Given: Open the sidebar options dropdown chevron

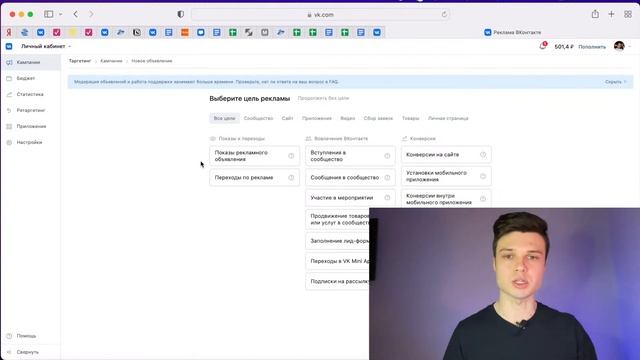Looking at the screenshot, I should tap(60, 14).
